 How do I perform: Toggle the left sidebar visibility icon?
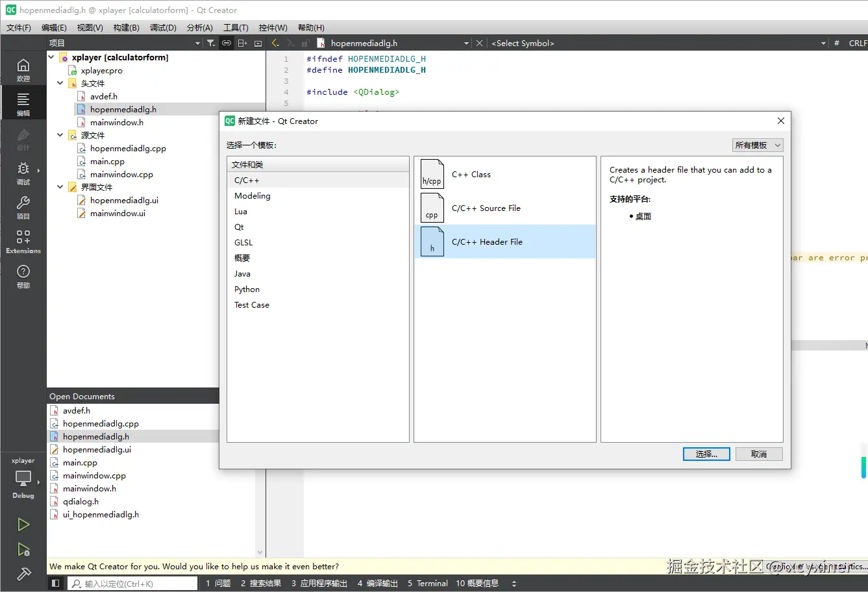point(56,584)
